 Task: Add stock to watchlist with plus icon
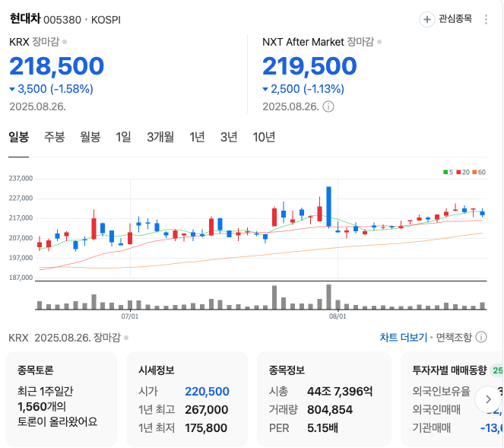tap(427, 20)
